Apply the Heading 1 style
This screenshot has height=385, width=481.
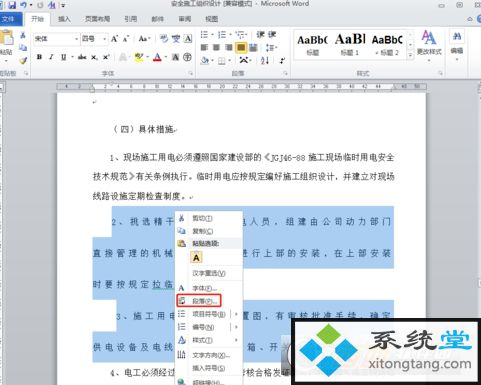click(350, 44)
